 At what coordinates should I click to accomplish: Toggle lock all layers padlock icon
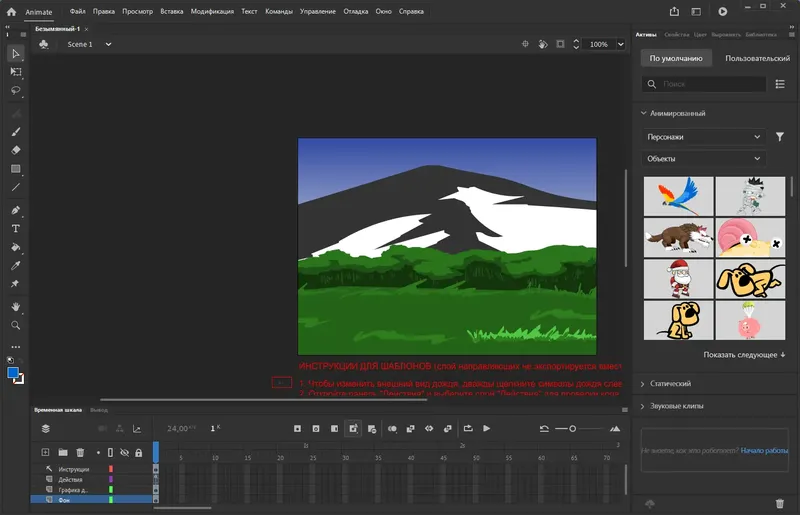coord(138,452)
